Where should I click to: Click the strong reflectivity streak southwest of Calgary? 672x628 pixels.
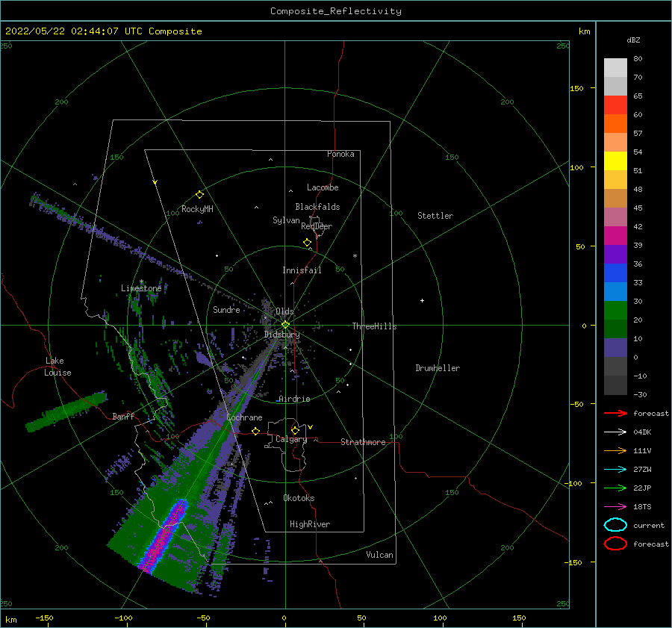pos(164,536)
